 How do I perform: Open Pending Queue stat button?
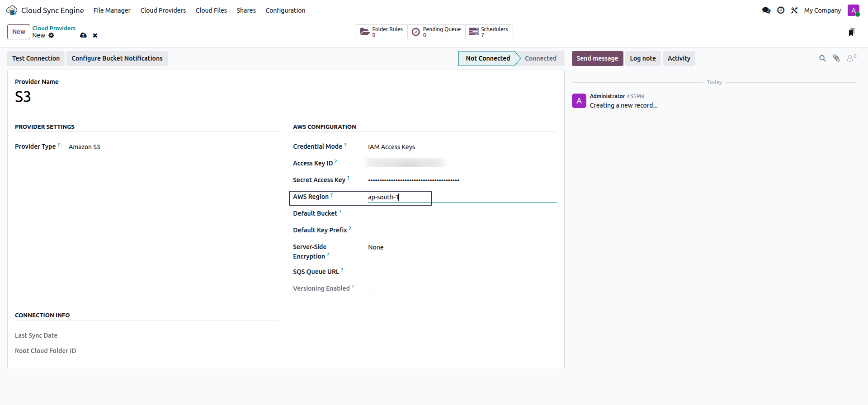436,32
